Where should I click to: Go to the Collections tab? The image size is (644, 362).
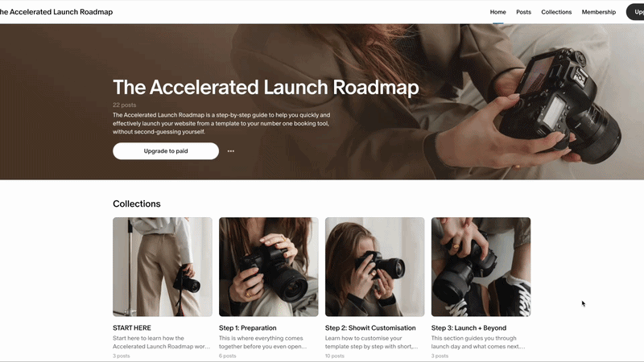[x=556, y=12]
